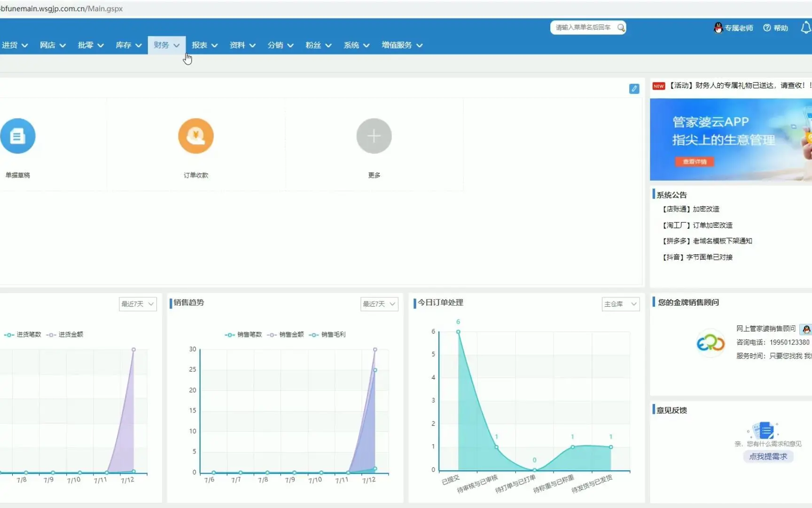The height and width of the screenshot is (508, 812).
Task: Click the 系统公告 heading
Action: coord(671,195)
